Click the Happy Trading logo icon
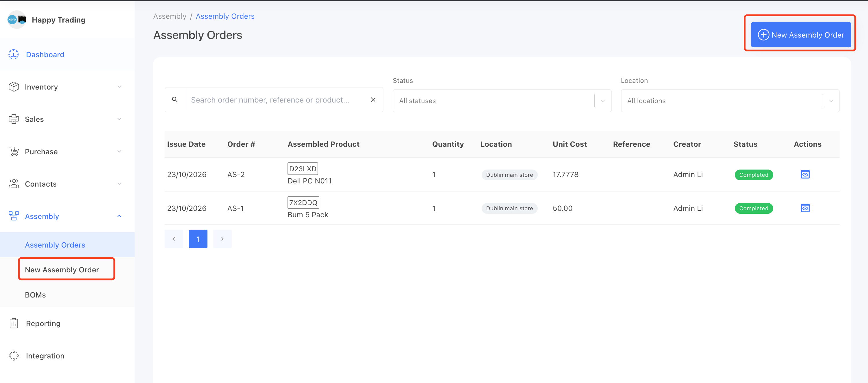 (x=17, y=20)
